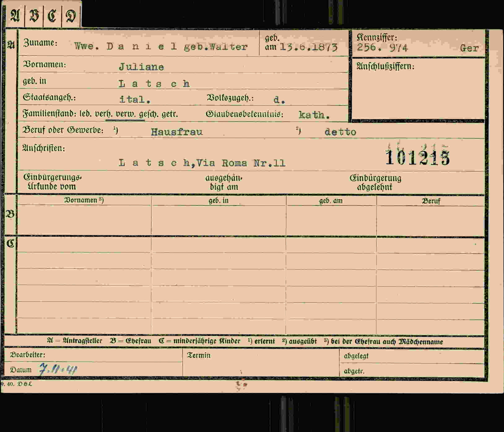This screenshot has width=504, height=432.
Task: Click the 'Vornamen 3)' column header
Action: coord(84,200)
